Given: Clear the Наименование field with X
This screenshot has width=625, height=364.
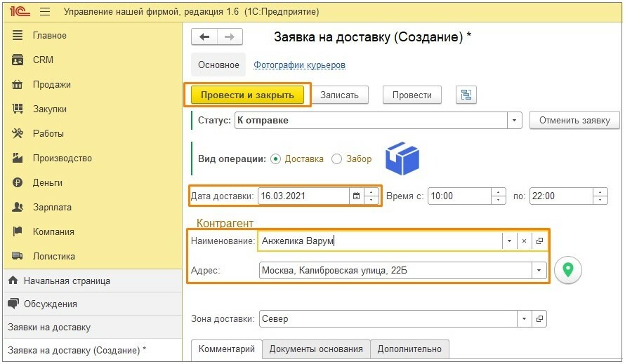Looking at the screenshot, I should [x=524, y=241].
